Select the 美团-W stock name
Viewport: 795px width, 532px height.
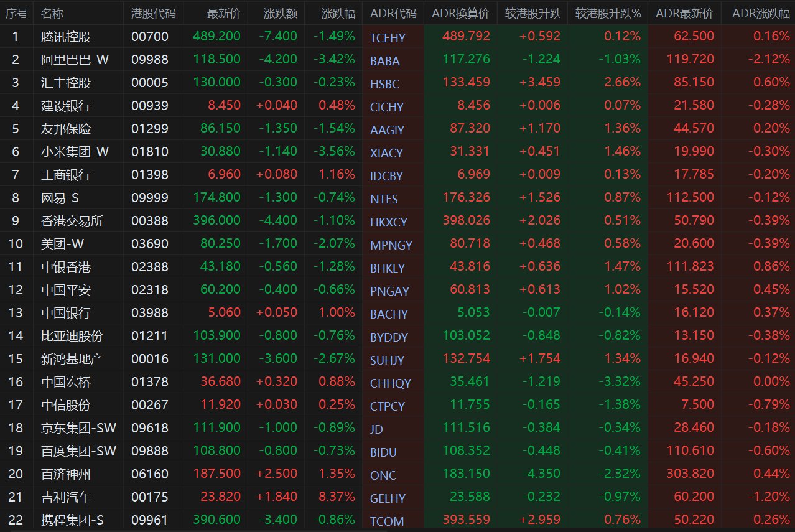[62, 244]
